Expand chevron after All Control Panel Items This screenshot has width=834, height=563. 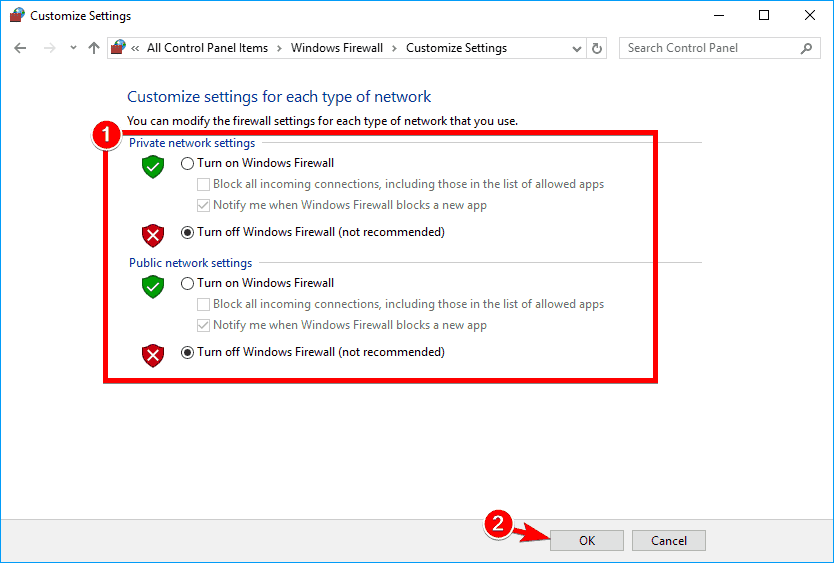279,48
